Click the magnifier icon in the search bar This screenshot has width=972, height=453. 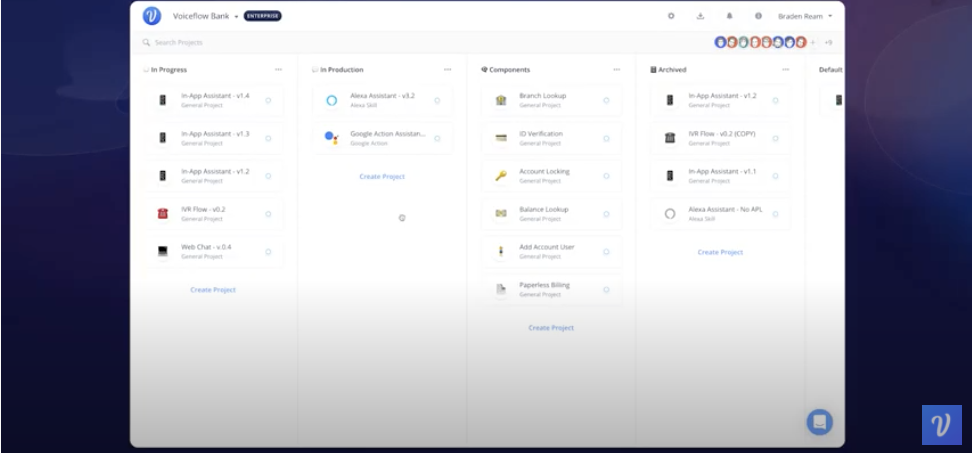(146, 43)
